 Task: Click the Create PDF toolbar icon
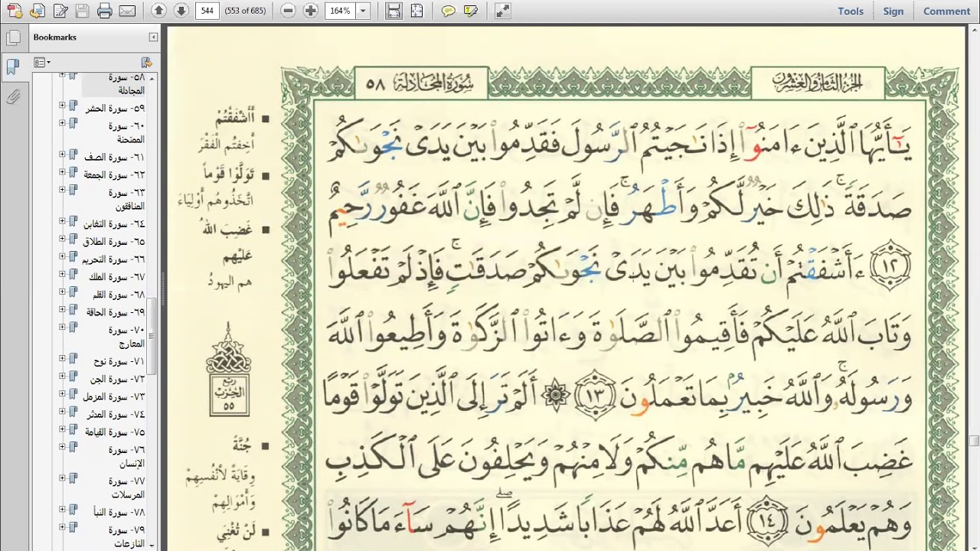(15, 11)
